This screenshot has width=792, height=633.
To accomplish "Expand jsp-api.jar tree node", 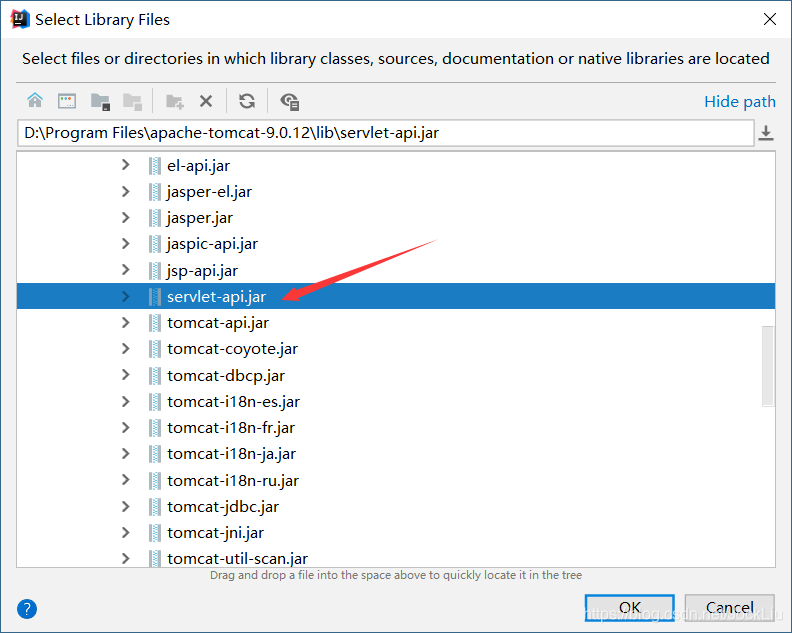I will tap(126, 270).
